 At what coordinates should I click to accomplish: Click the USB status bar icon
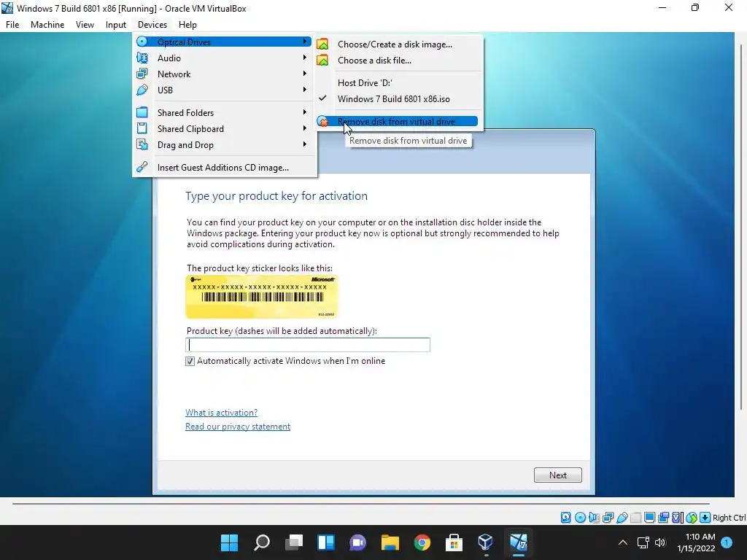[x=622, y=517]
